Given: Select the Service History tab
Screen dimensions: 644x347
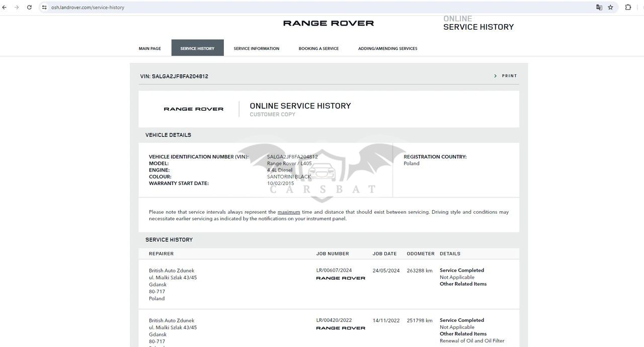Looking at the screenshot, I should coord(197,49).
